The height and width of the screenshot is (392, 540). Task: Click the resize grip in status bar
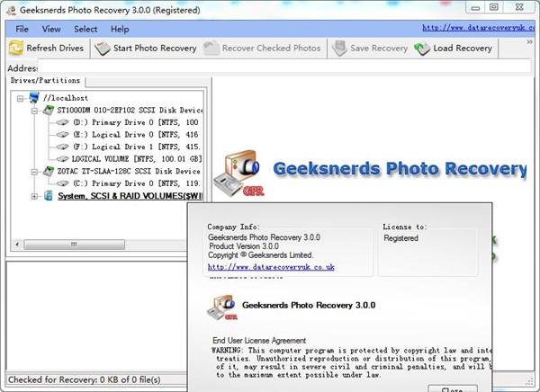pyautogui.click(x=529, y=380)
